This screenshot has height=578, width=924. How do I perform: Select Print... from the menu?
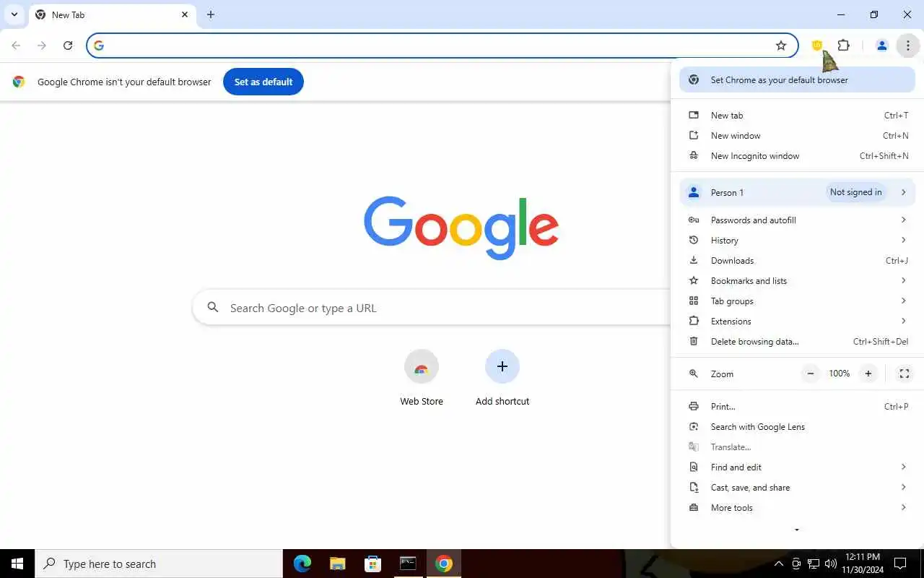click(797, 407)
